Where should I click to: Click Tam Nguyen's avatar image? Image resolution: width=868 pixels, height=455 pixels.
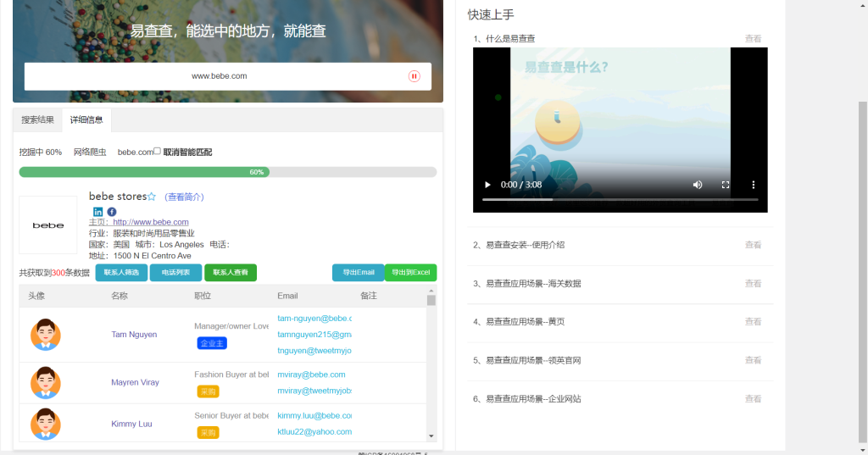coord(45,334)
